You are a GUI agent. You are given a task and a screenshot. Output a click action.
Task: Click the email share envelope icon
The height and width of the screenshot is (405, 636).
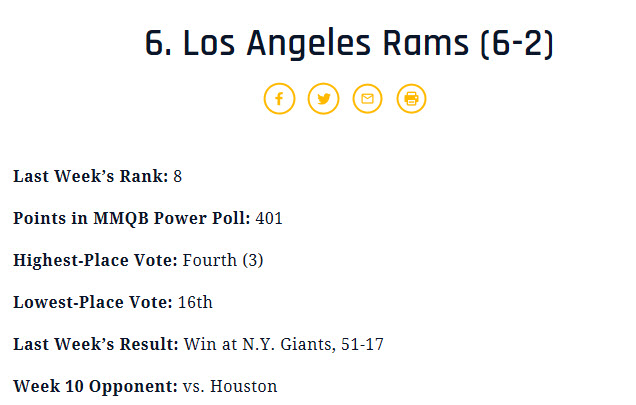(x=367, y=98)
